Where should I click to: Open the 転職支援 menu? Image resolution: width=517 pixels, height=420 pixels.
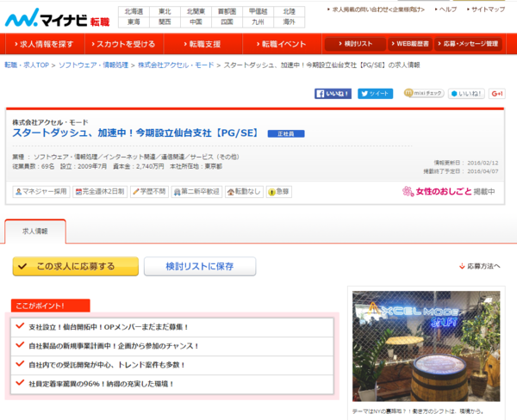click(202, 44)
